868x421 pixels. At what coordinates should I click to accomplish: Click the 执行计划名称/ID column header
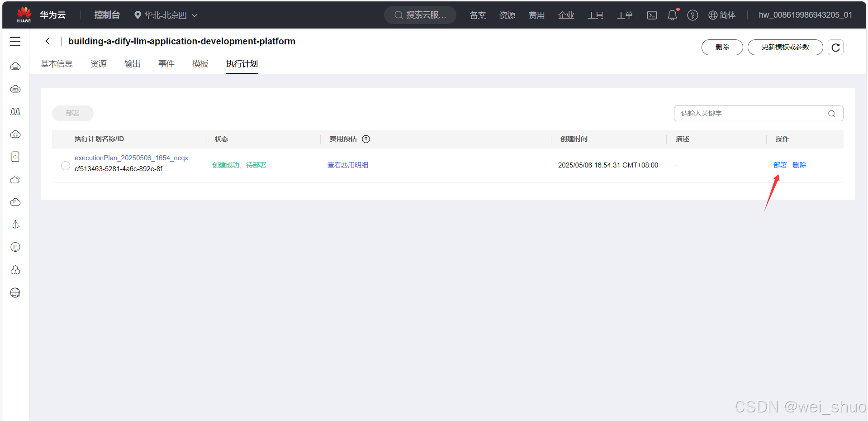(99, 139)
